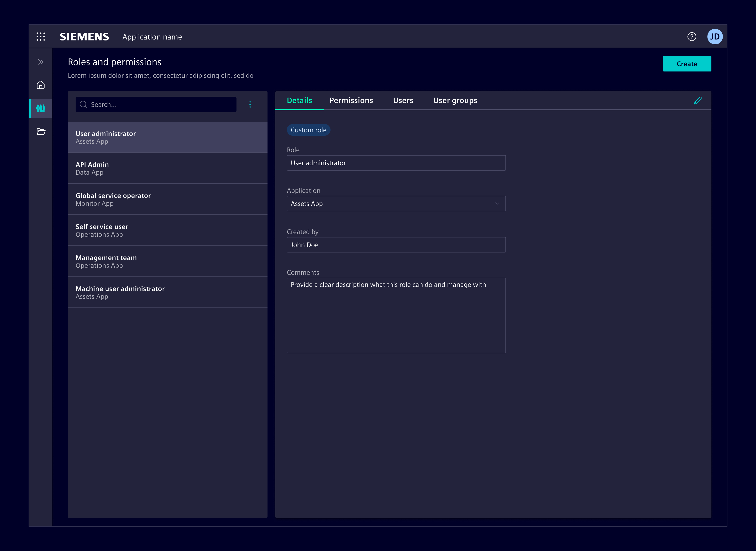Image resolution: width=756 pixels, height=551 pixels.
Task: Click the help question mark icon
Action: (x=692, y=37)
